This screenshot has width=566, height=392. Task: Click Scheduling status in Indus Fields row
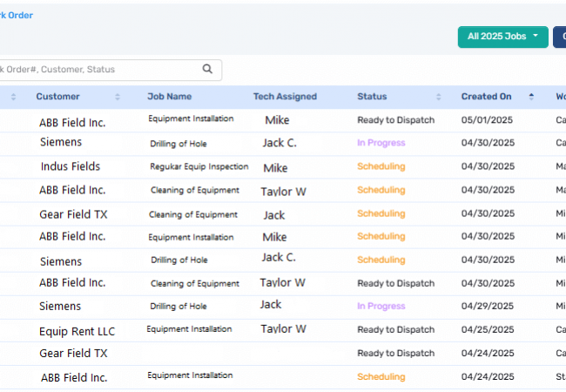[381, 166]
